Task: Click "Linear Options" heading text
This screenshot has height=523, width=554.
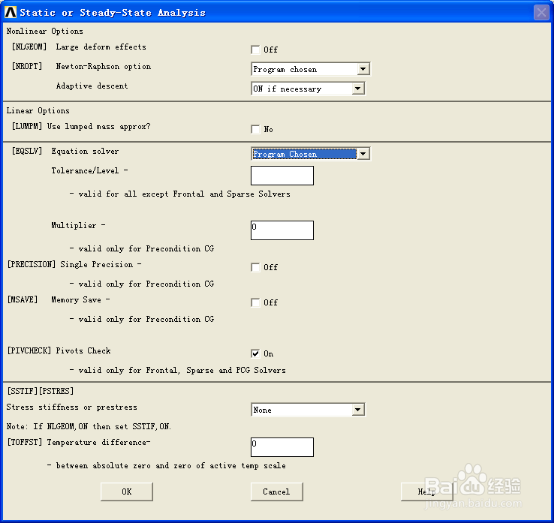Action: [x=38, y=110]
